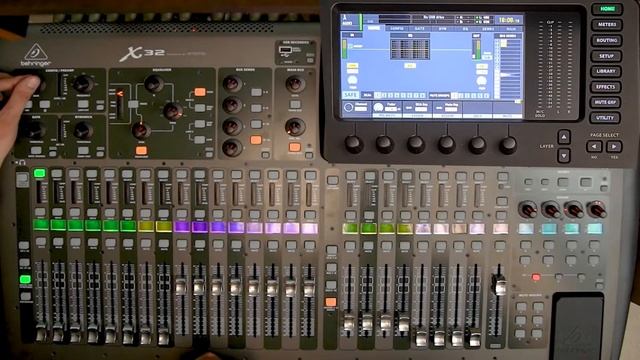This screenshot has height=360, width=640.
Task: Mute the main LR channel
Action: coord(500,245)
